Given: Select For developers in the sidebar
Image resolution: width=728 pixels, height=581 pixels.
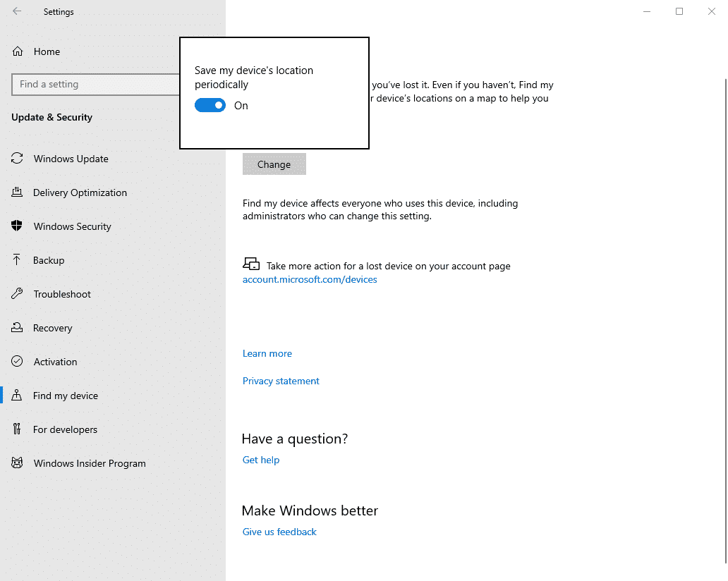Looking at the screenshot, I should click(x=65, y=429).
